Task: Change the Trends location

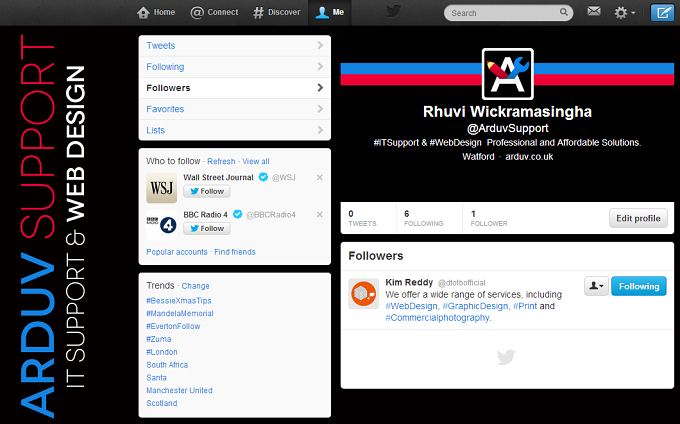Action: (x=196, y=286)
